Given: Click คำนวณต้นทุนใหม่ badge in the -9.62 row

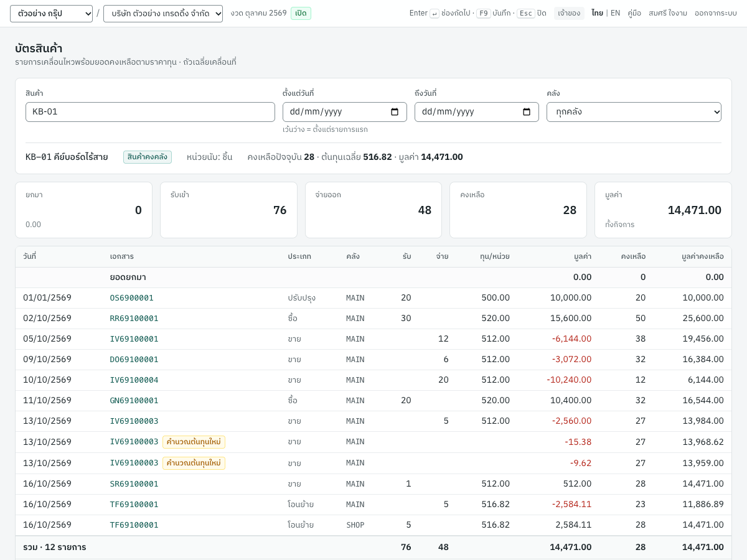Looking at the screenshot, I should pos(194,463).
